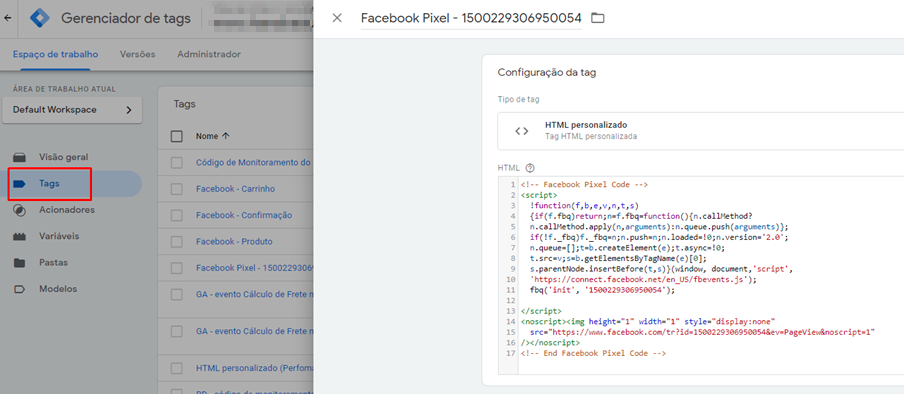The width and height of the screenshot is (904, 394).
Task: Click the Variáveis brick icon
Action: (20, 237)
